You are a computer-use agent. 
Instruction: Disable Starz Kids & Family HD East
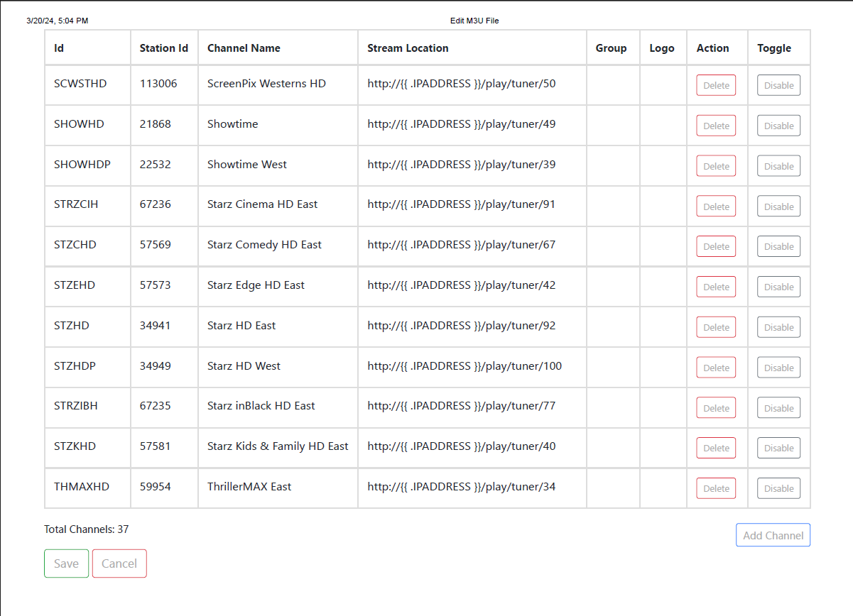click(x=778, y=448)
